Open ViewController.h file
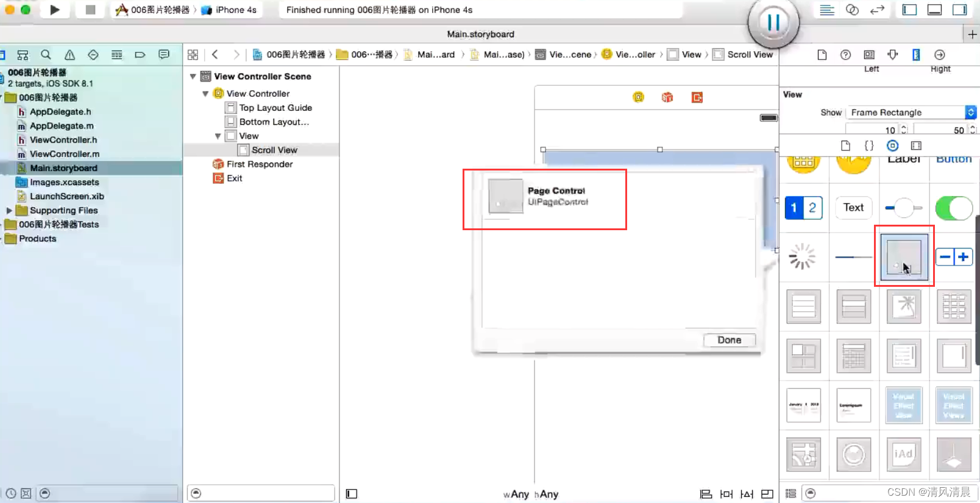This screenshot has height=503, width=980. [x=63, y=139]
